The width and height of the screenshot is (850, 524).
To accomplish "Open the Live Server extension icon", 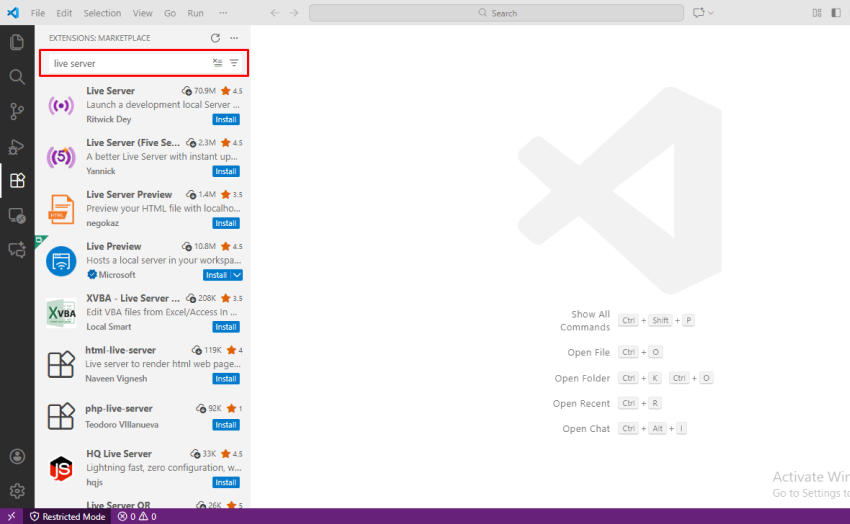I will [x=61, y=105].
